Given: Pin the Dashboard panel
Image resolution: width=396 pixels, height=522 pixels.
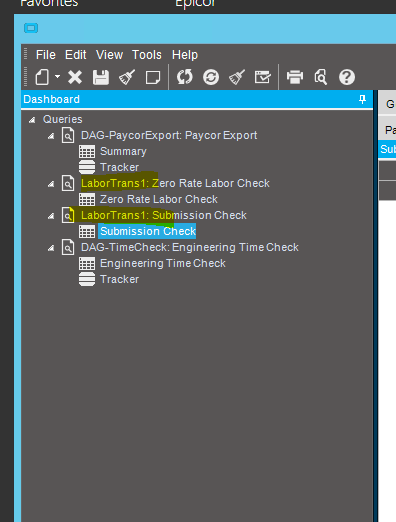Looking at the screenshot, I should (362, 99).
